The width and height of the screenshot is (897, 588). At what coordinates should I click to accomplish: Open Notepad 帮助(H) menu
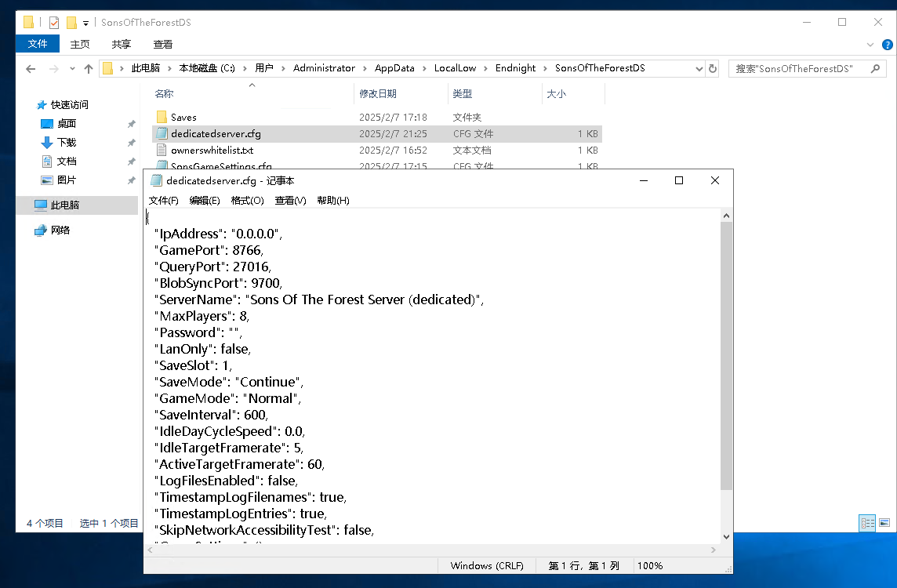[333, 200]
